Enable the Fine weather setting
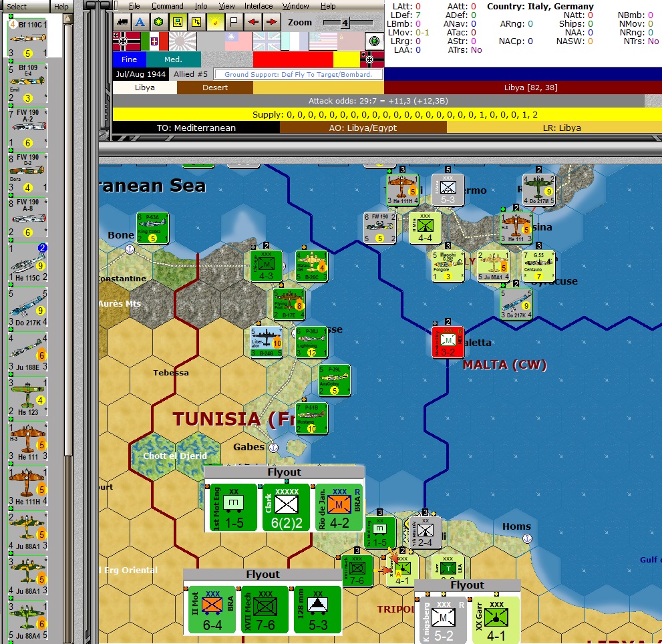This screenshot has width=662, height=644. (x=130, y=59)
